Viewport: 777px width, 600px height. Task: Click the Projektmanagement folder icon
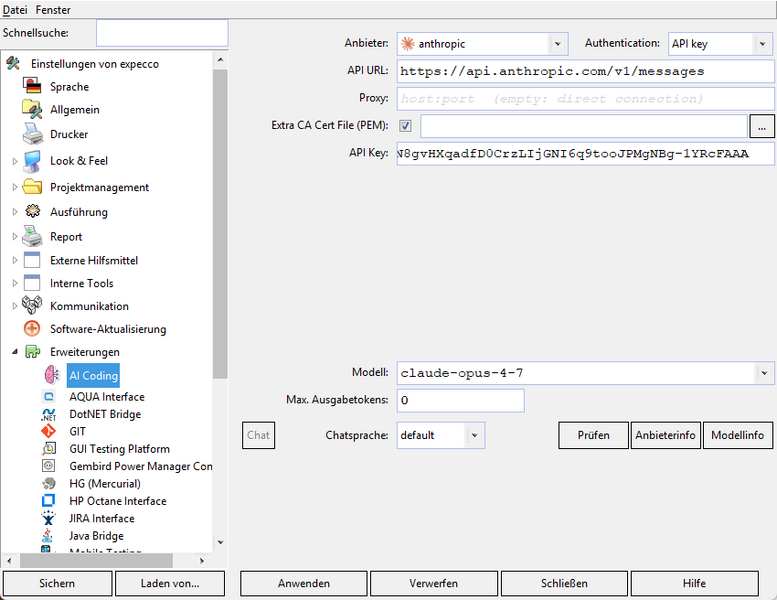click(x=32, y=187)
